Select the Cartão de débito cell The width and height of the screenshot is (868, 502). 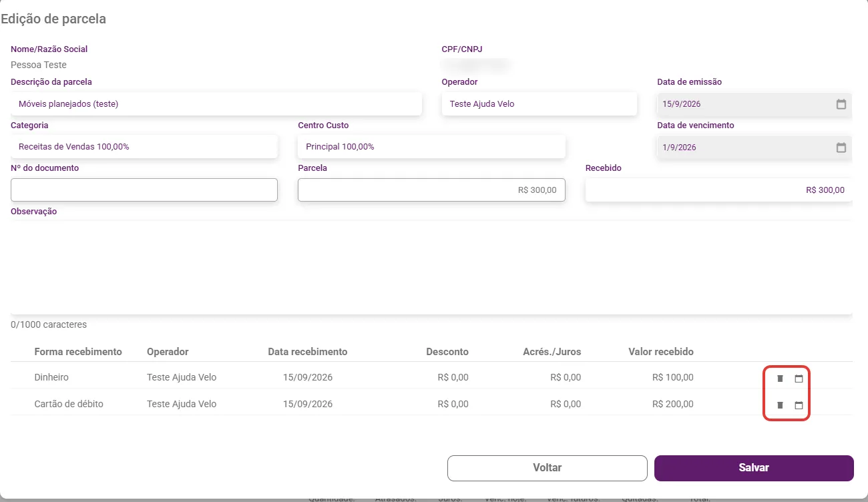pyautogui.click(x=69, y=404)
